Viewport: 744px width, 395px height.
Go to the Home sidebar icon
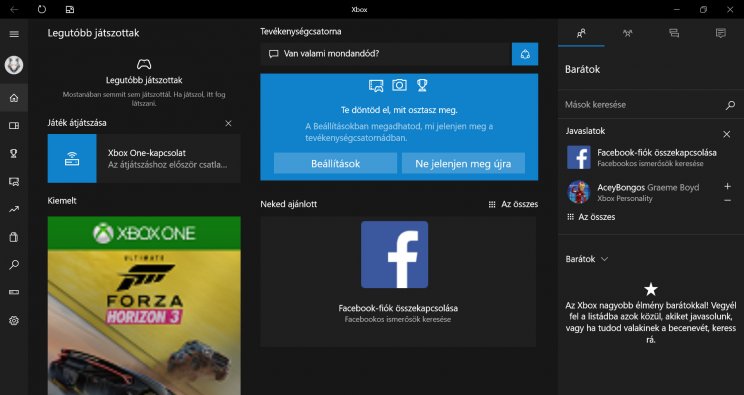[14, 98]
